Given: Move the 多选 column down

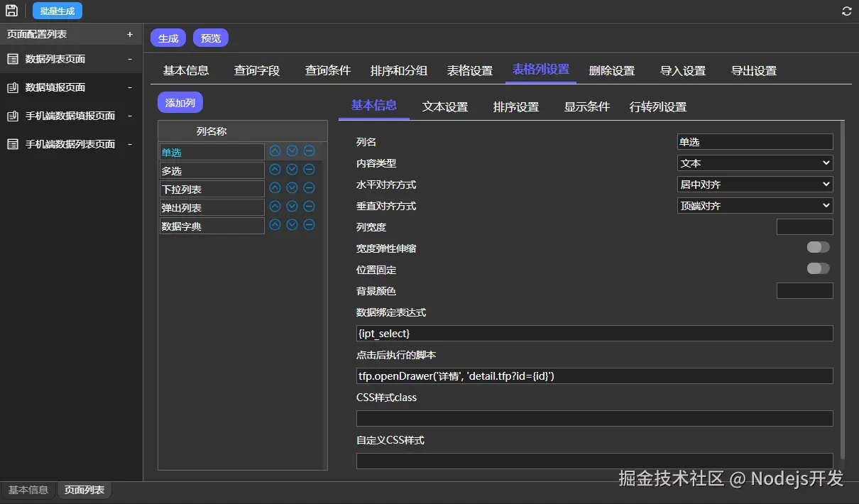Looking at the screenshot, I should (292, 170).
